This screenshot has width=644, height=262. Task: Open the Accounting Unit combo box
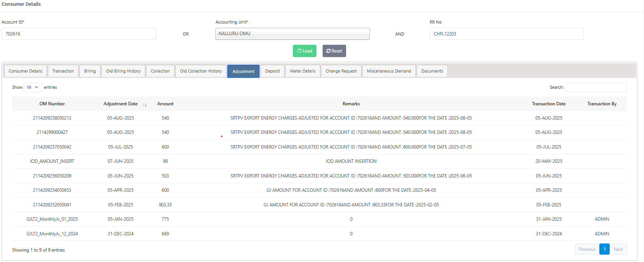(293, 34)
